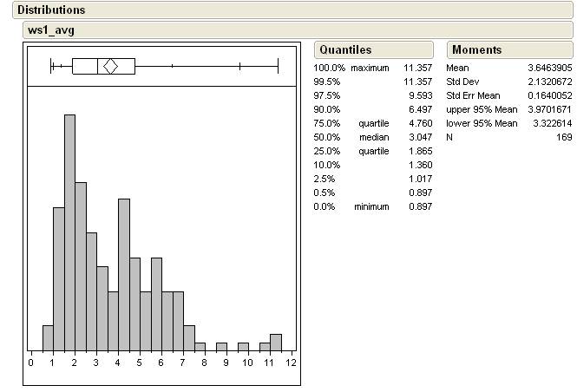Screen dimensions: 577x392
Task: Click the upper 95% Mean label
Action: click(482, 109)
